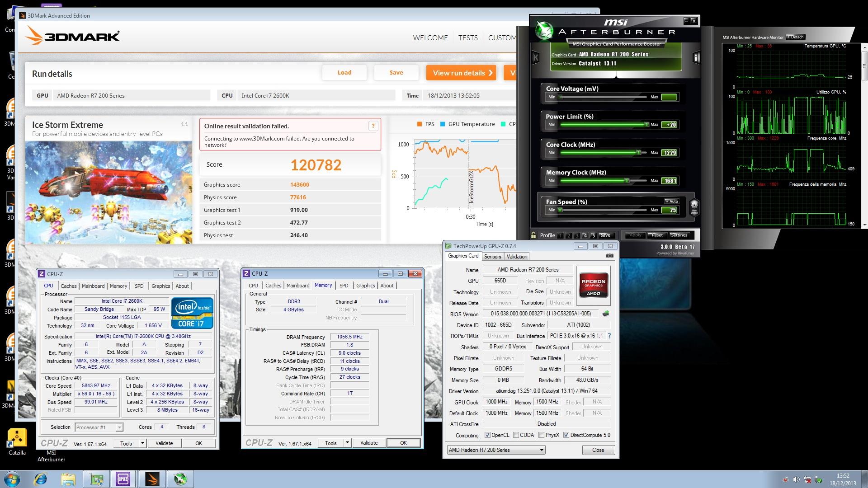Click the Kombustor K icon in Afterburner
This screenshot has height=488, width=868.
[536, 57]
